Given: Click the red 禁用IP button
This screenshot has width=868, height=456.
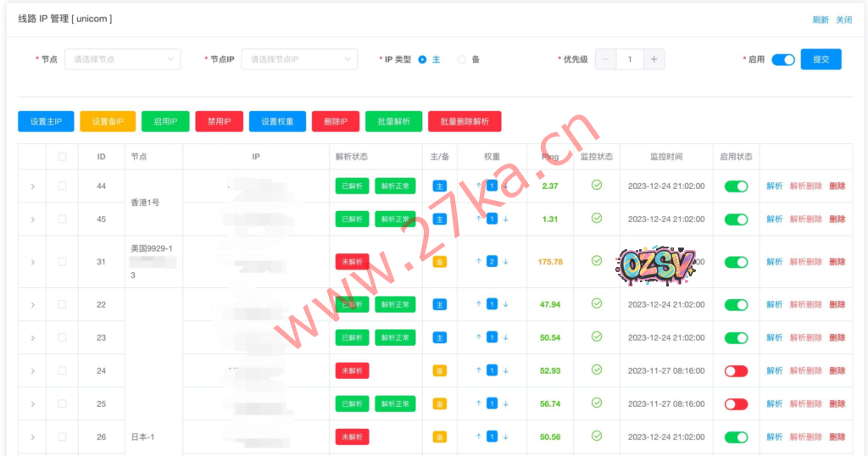Looking at the screenshot, I should [220, 121].
